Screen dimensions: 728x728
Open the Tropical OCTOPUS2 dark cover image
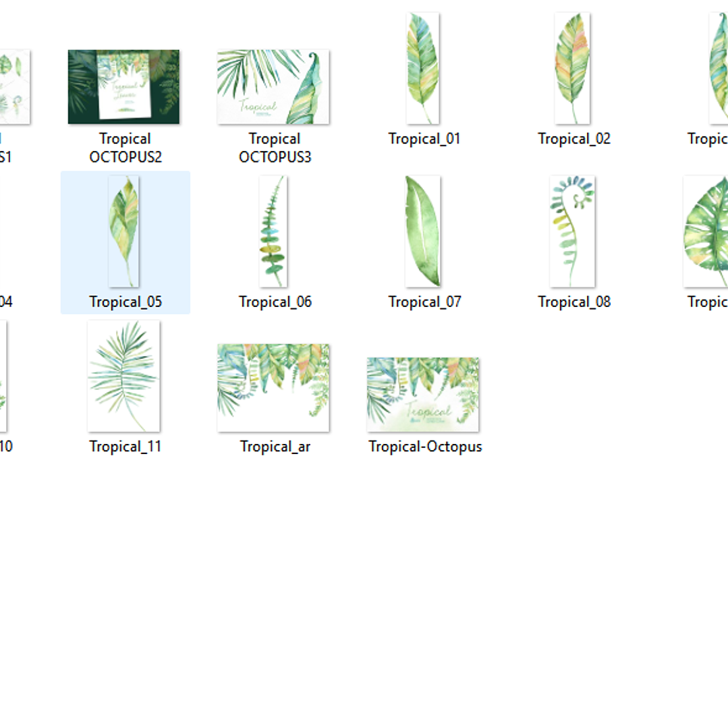pos(123,86)
